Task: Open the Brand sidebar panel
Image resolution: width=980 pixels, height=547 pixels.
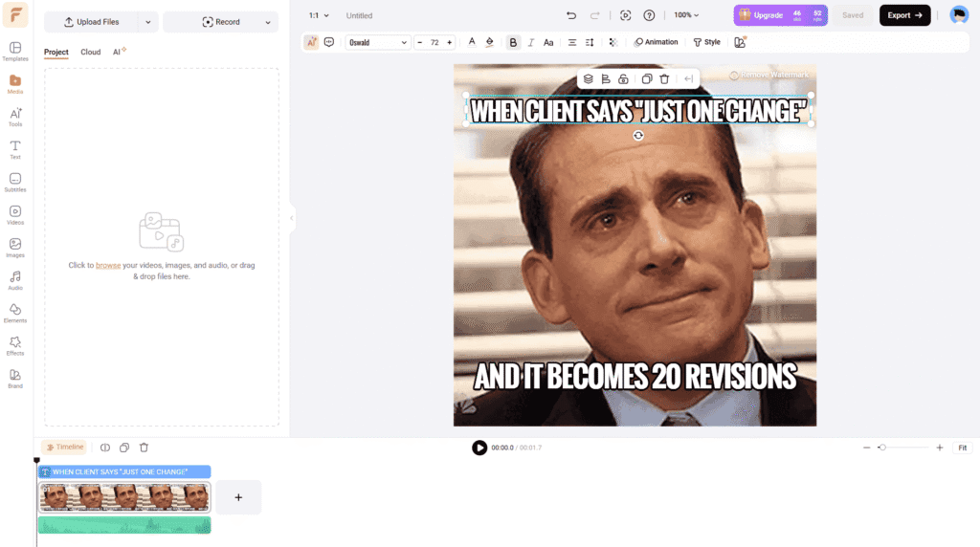Action: coord(15,379)
